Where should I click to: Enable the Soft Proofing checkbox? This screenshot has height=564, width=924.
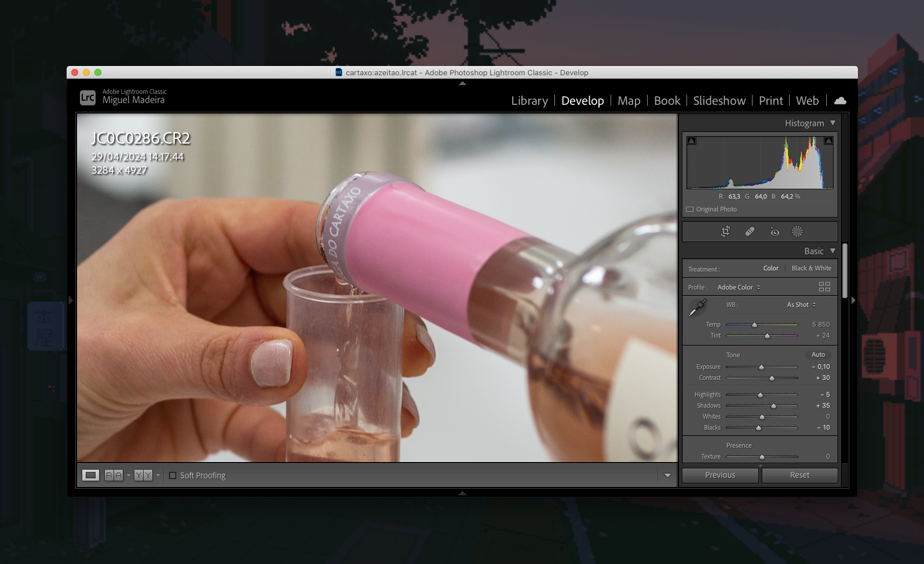click(x=173, y=475)
